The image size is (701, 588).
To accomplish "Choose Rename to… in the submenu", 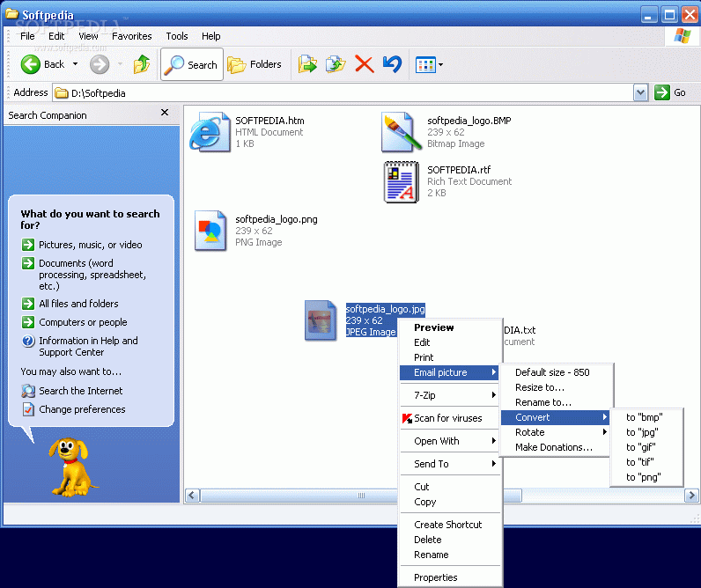I will pyautogui.click(x=556, y=402).
